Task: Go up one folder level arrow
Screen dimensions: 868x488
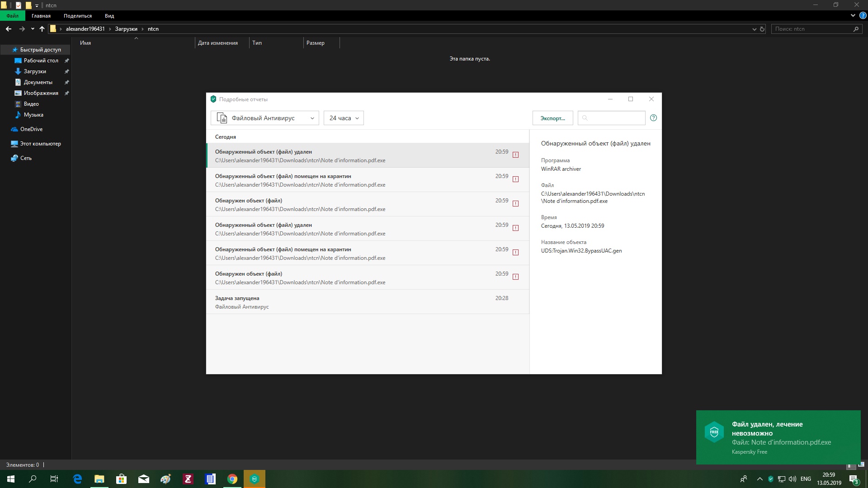Action: click(42, 29)
